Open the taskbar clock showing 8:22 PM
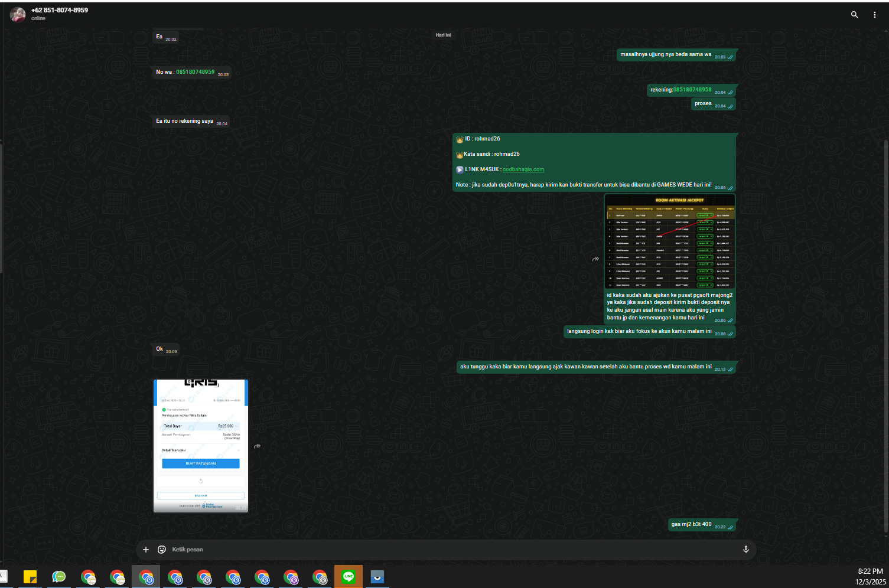Image resolution: width=889 pixels, height=588 pixels. (870, 576)
